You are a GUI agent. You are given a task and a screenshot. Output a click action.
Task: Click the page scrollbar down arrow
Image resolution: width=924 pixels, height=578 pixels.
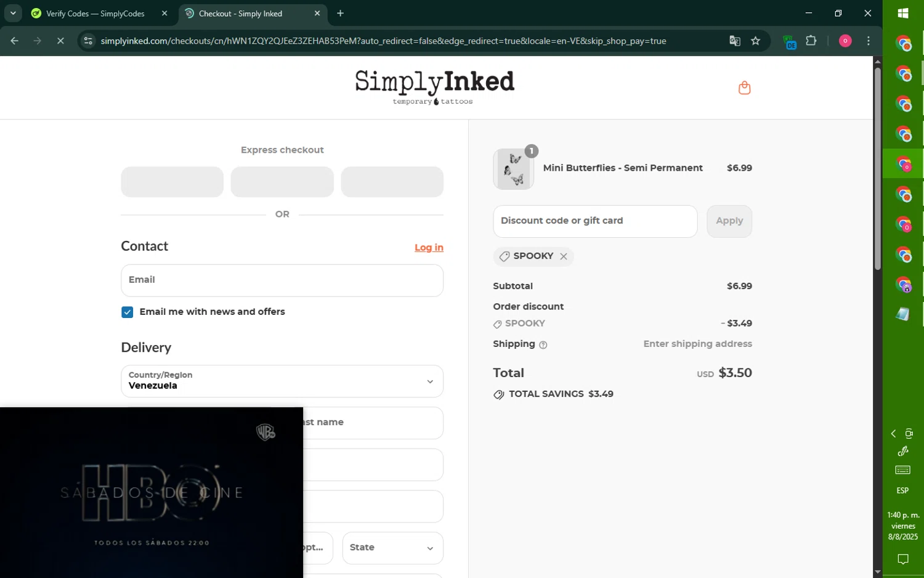click(x=878, y=572)
